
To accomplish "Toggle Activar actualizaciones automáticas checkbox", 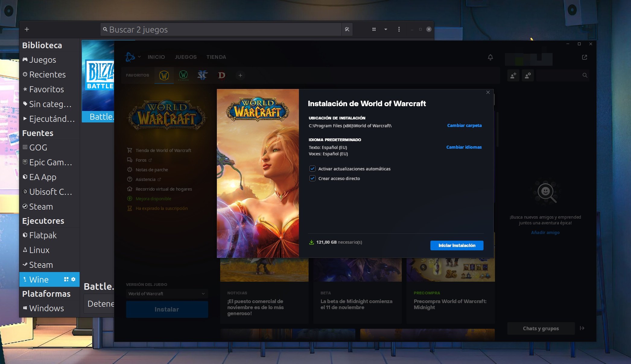I will point(312,169).
